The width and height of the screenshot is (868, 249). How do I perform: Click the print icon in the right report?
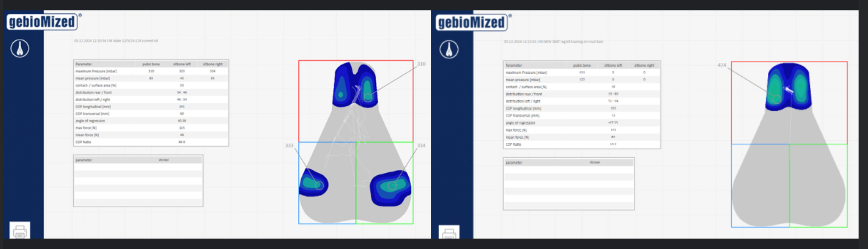(449, 233)
